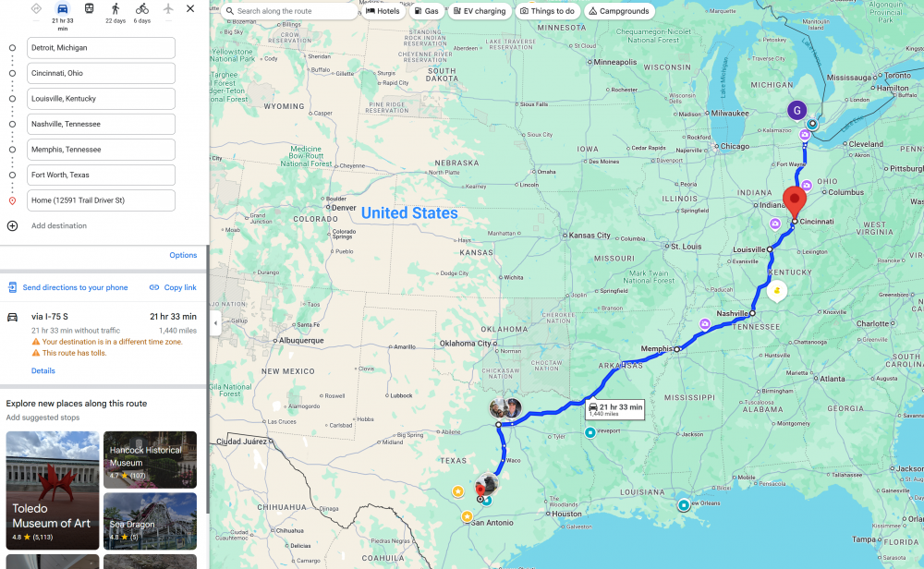Copy link to this route
The image size is (924, 569).
point(173,287)
